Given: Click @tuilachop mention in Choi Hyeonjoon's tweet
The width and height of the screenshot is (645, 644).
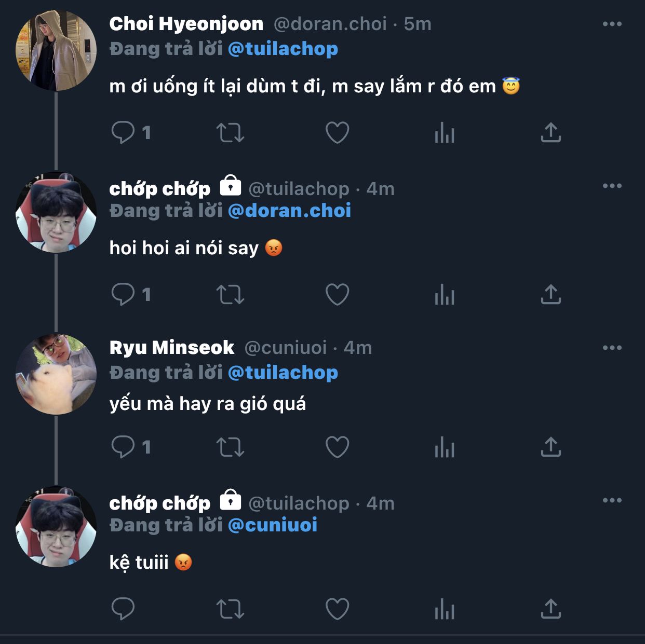Looking at the screenshot, I should 283,49.
